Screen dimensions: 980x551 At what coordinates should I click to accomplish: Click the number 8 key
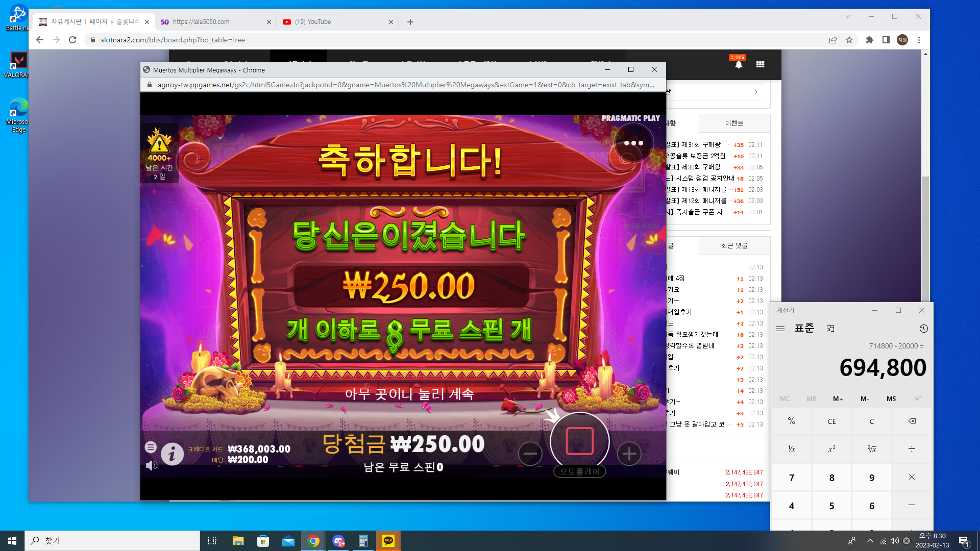(x=831, y=478)
